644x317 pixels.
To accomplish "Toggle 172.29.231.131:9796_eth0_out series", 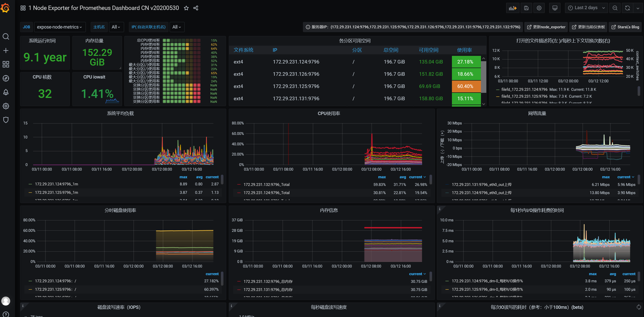I will point(481,185).
